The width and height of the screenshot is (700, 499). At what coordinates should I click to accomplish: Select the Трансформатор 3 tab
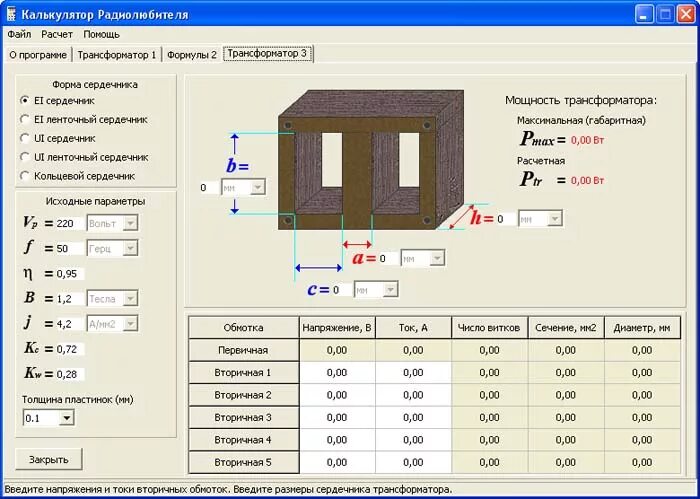(x=267, y=54)
